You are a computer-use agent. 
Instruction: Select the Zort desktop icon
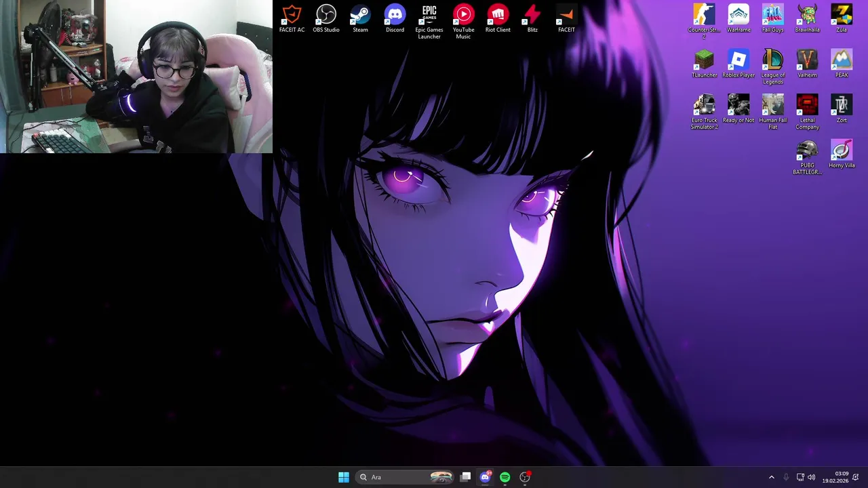point(842,109)
